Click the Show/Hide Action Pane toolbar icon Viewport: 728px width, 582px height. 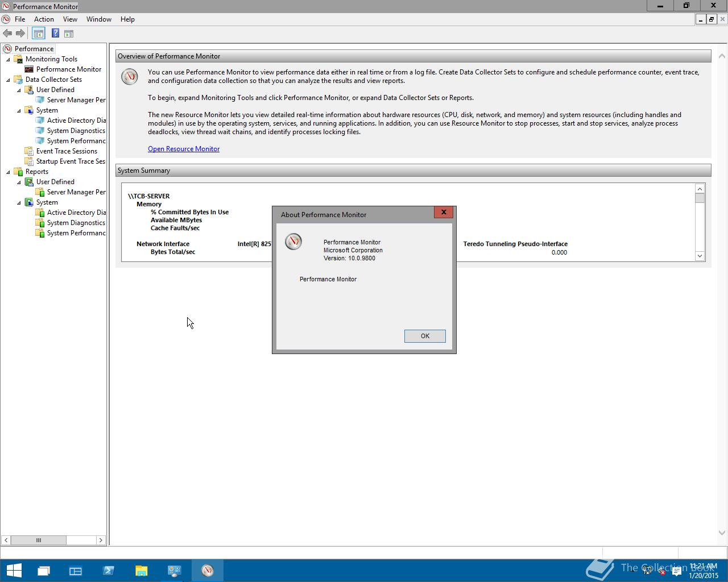[69, 34]
